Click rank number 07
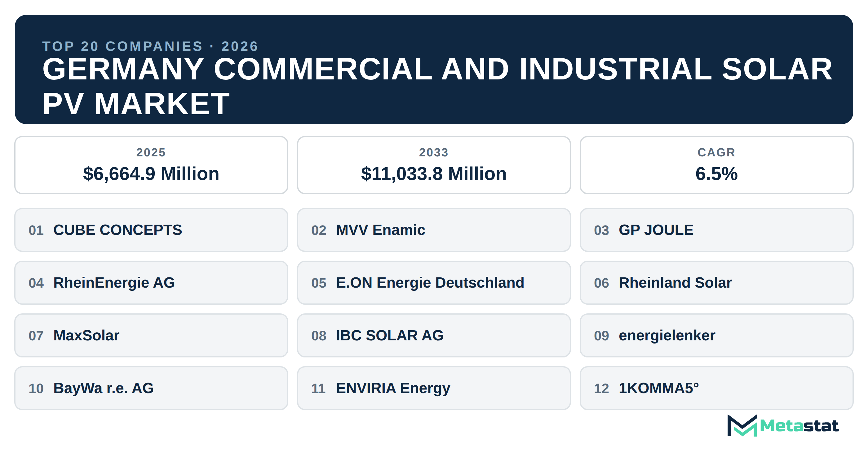The width and height of the screenshot is (868, 453). coord(36,336)
